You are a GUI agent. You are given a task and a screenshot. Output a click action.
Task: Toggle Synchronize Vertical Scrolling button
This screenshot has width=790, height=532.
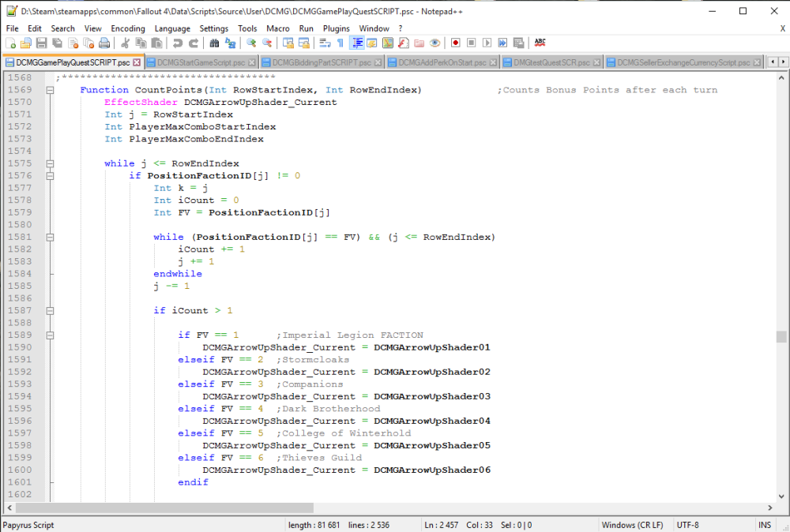pos(288,43)
